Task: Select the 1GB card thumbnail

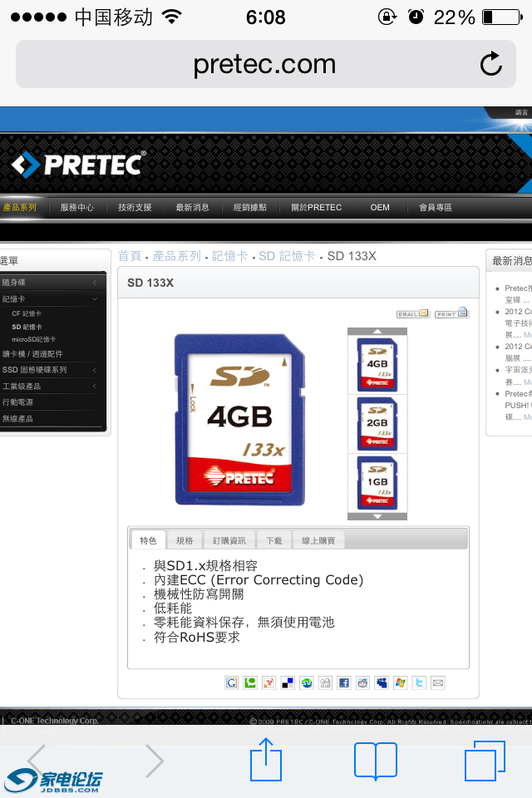Action: pyautogui.click(x=377, y=482)
